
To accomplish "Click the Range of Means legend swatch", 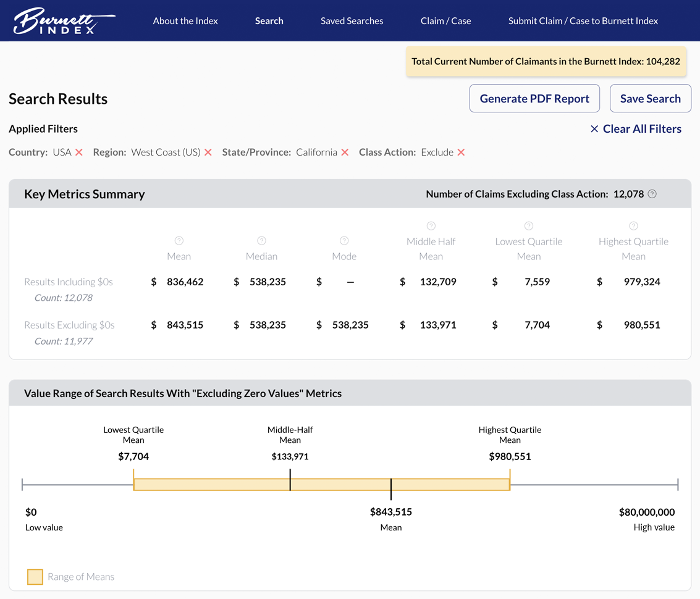I will [35, 577].
